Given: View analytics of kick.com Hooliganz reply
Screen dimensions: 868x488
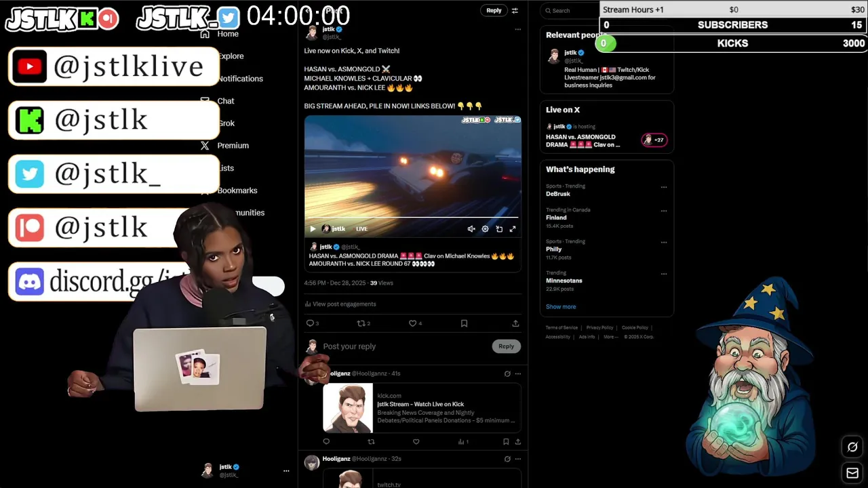Looking at the screenshot, I should click(x=463, y=442).
